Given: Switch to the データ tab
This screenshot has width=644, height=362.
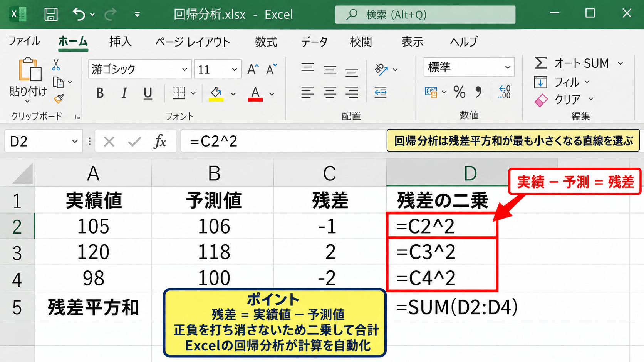Looking at the screenshot, I should pyautogui.click(x=314, y=41).
